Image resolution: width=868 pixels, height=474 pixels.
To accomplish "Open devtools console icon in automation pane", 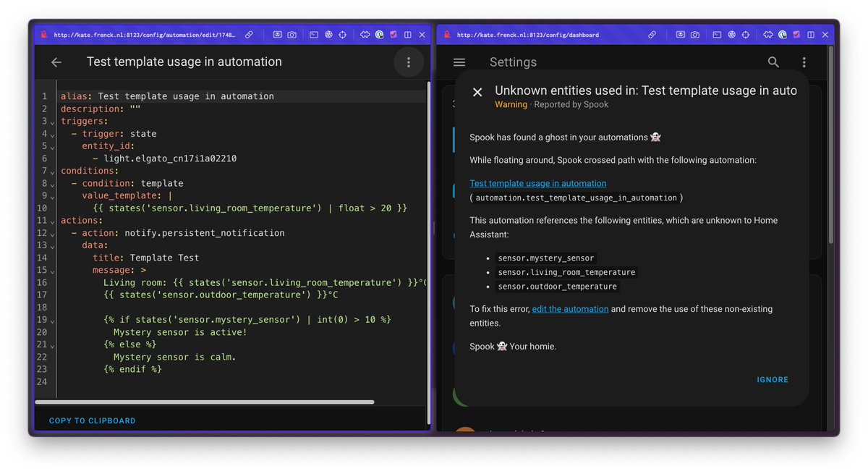I will pyautogui.click(x=314, y=34).
